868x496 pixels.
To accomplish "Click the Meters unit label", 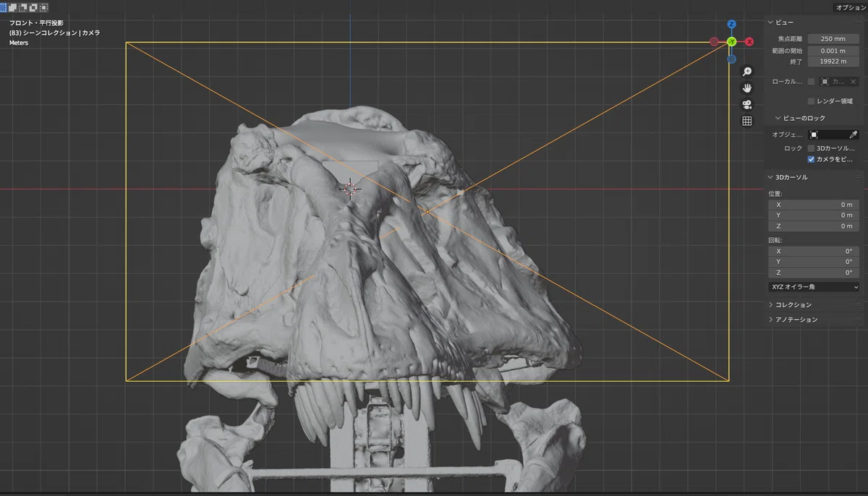I will click(x=19, y=43).
